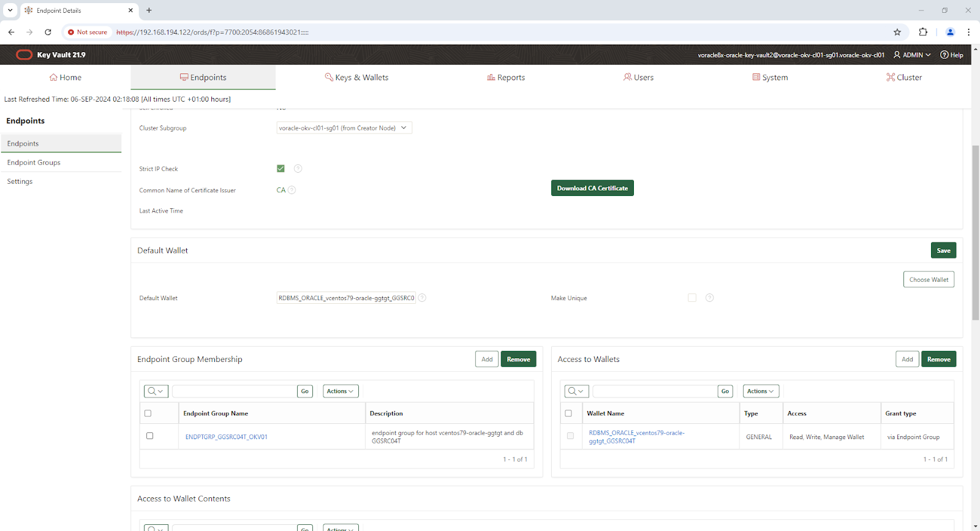Open the Home tab
The width and height of the screenshot is (980, 531).
(x=66, y=77)
